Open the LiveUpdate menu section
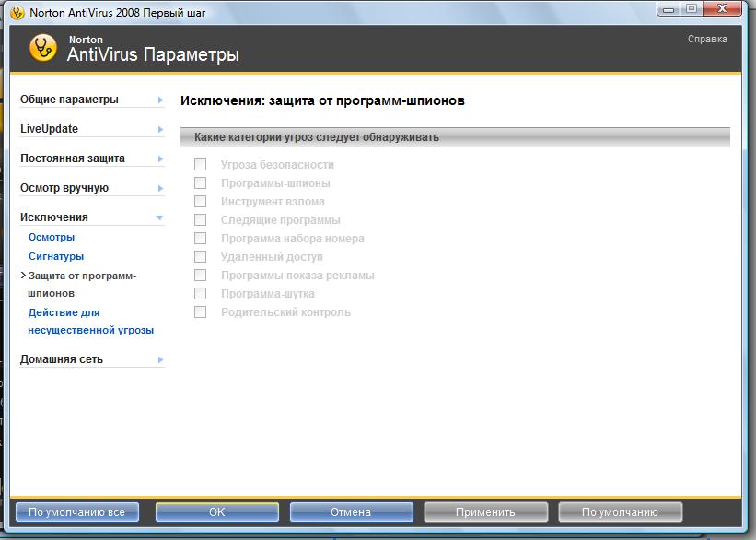 [49, 129]
